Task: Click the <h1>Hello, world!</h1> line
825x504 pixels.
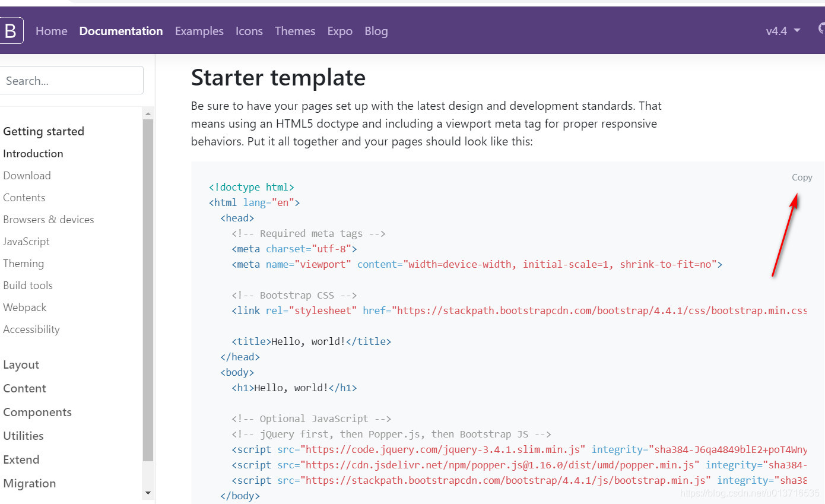Action: coord(294,388)
